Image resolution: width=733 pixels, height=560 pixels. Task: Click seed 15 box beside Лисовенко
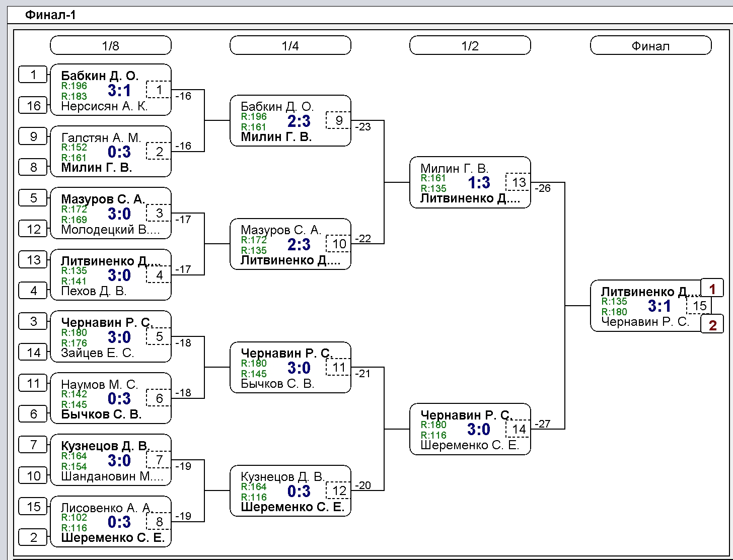[33, 507]
